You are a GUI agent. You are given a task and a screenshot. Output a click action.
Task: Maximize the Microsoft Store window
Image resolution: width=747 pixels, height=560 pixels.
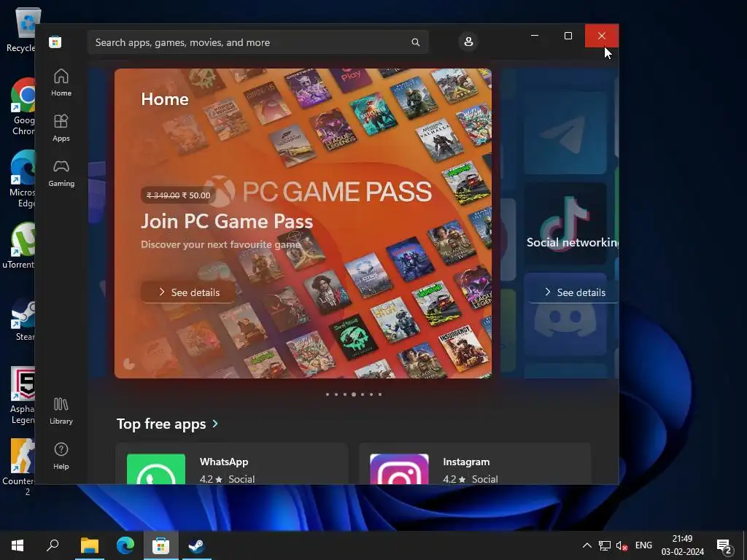568,36
